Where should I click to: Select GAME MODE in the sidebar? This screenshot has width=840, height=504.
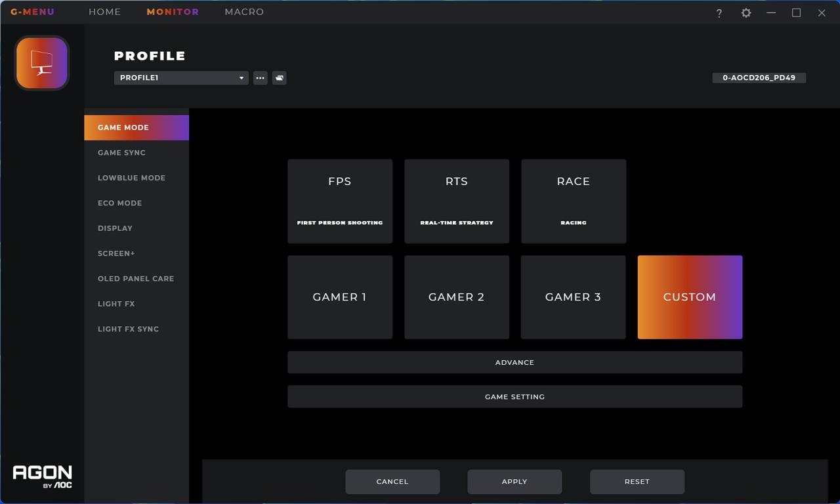(136, 127)
